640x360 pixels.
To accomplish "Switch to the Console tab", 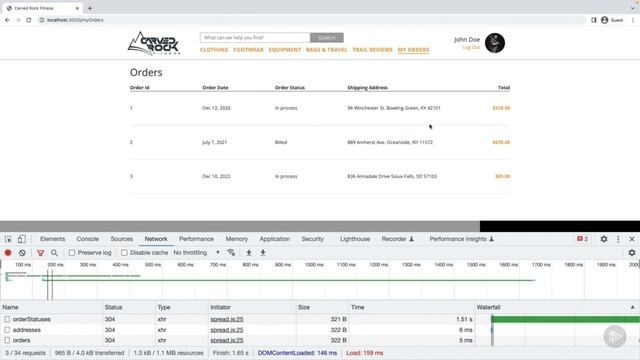I will point(88,239).
